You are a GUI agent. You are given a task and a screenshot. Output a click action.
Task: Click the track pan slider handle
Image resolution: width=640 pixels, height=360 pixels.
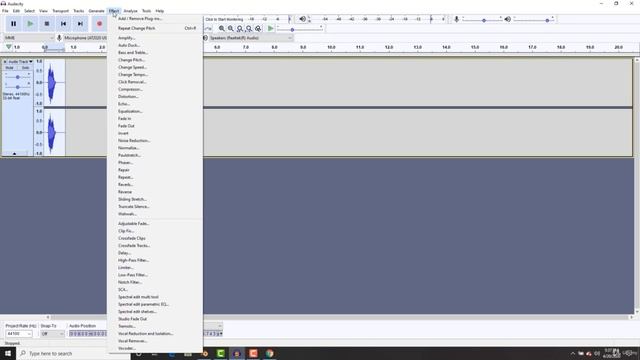pyautogui.click(x=18, y=87)
